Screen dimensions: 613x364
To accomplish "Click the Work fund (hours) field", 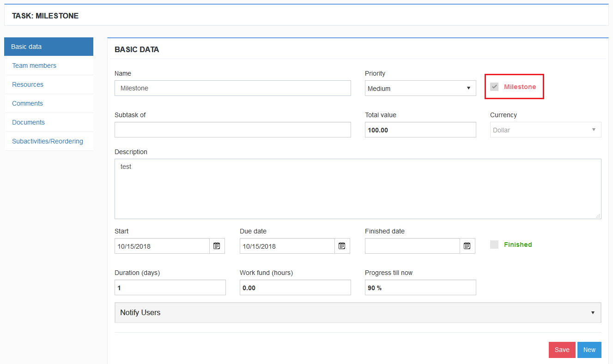I will point(295,287).
